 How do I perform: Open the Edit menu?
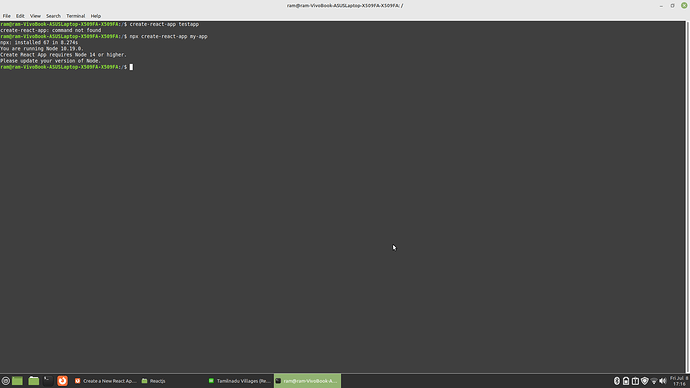[20, 16]
